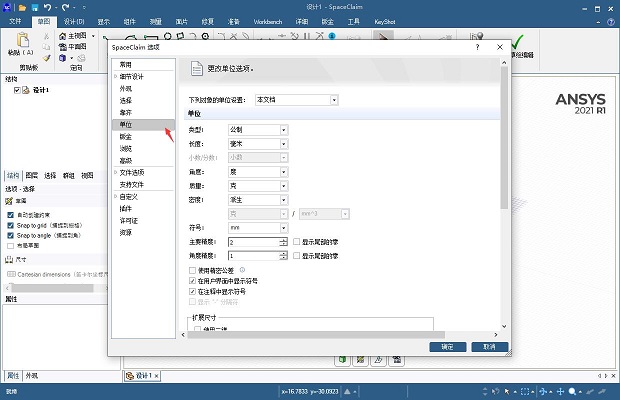Open the 质量 (克) dropdown
Screen dimensions: 620x400
[284, 186]
